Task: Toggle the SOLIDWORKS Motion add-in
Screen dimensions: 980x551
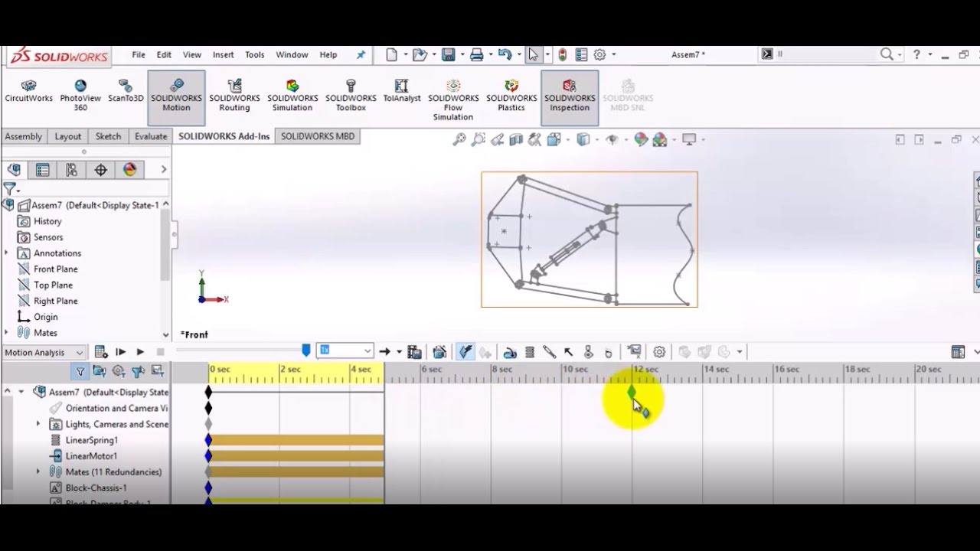Action: tap(176, 96)
